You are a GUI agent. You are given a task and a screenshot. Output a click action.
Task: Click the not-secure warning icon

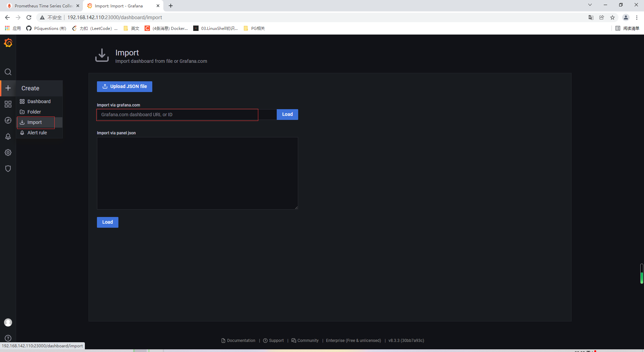coord(42,17)
